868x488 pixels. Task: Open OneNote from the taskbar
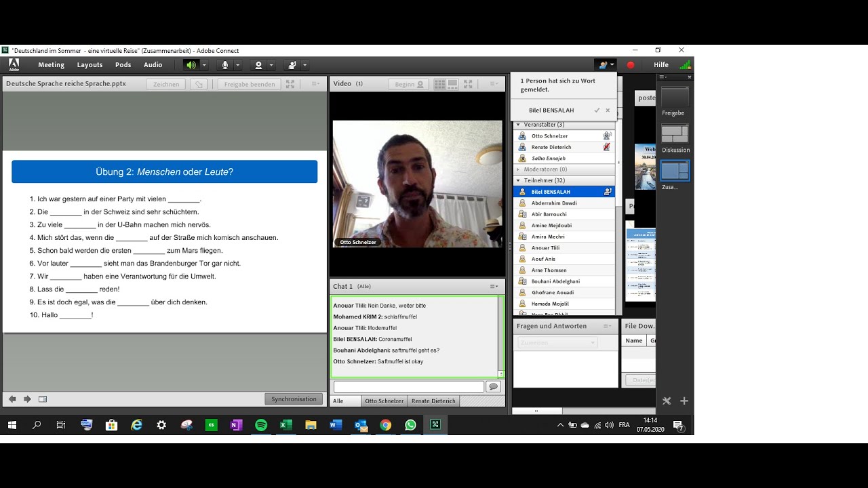(236, 425)
